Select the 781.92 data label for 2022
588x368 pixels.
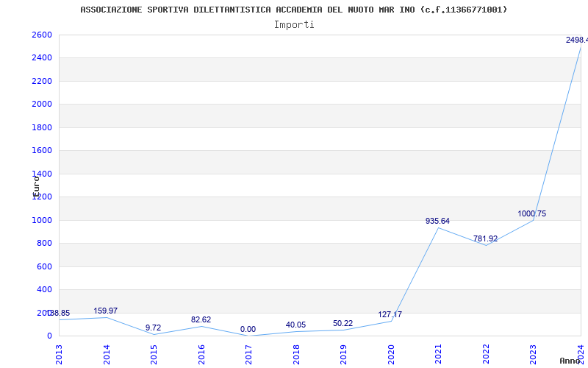tap(485, 238)
